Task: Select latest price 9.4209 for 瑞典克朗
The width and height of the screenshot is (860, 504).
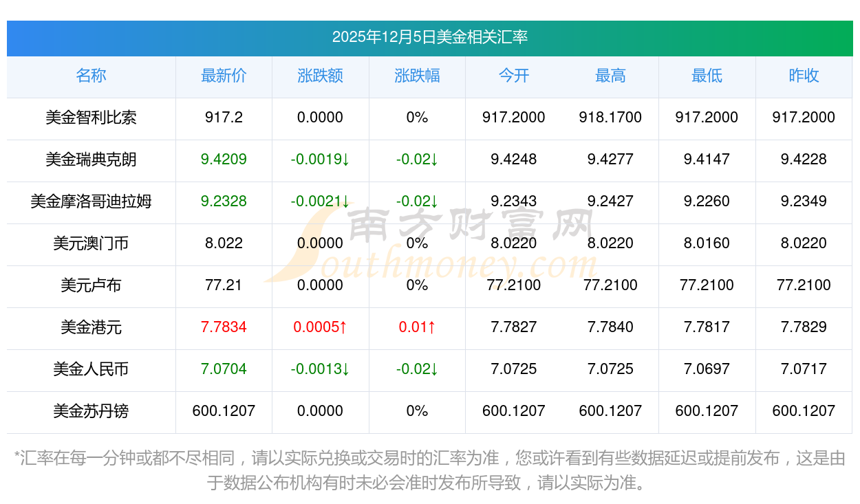Action: [224, 160]
